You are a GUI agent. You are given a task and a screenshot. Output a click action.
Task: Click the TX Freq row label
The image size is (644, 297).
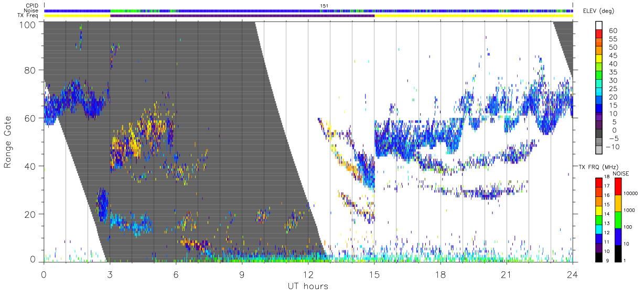(x=28, y=15)
